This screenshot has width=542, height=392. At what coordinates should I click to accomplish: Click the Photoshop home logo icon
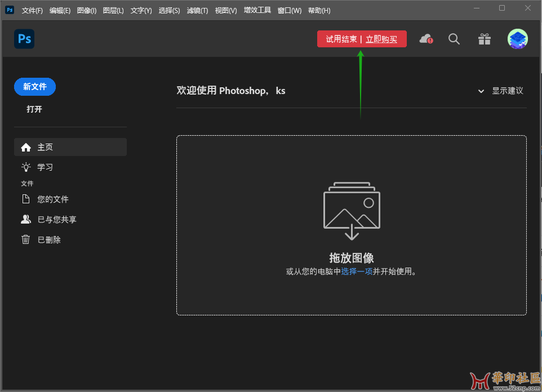point(24,39)
